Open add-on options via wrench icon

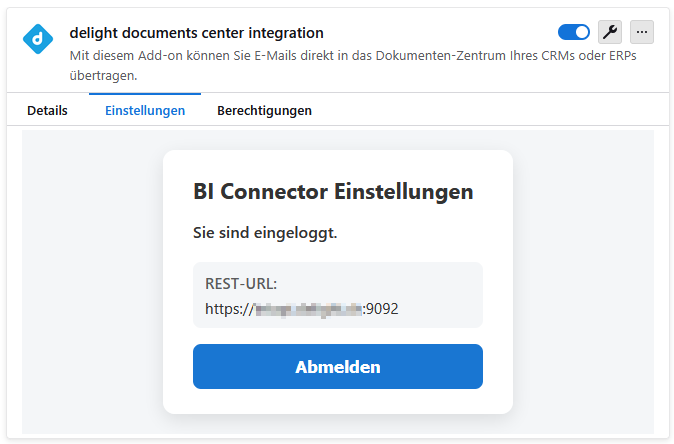(609, 32)
